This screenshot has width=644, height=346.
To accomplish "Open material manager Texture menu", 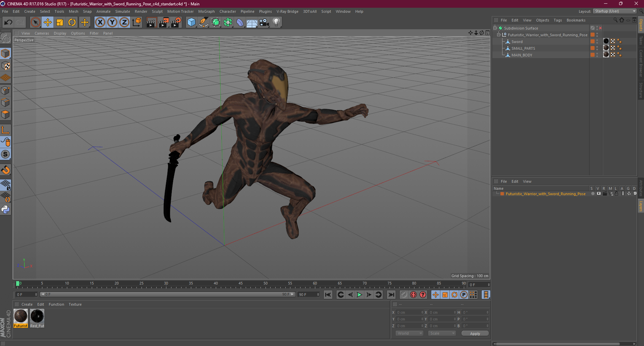I will [75, 304].
